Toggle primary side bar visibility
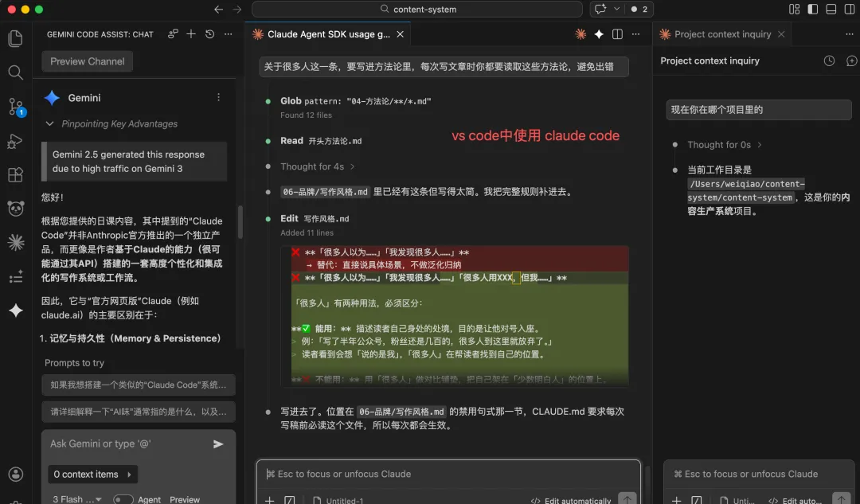The height and width of the screenshot is (504, 860). [x=813, y=9]
